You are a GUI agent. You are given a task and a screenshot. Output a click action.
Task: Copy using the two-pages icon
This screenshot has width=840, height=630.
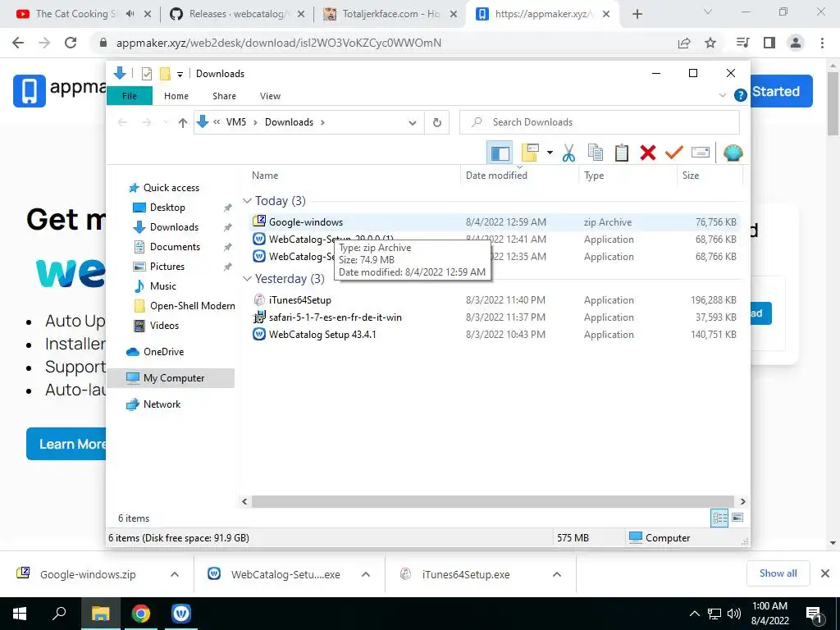pos(596,153)
